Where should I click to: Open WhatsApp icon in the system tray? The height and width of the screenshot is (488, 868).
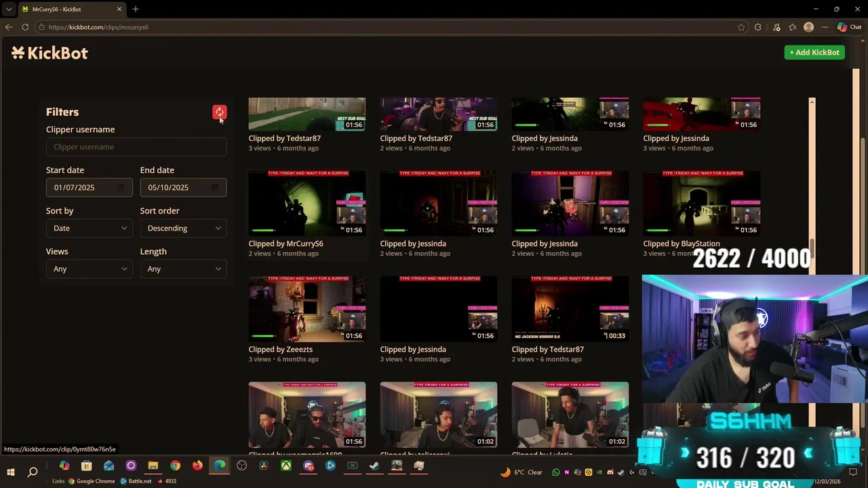[x=556, y=472]
